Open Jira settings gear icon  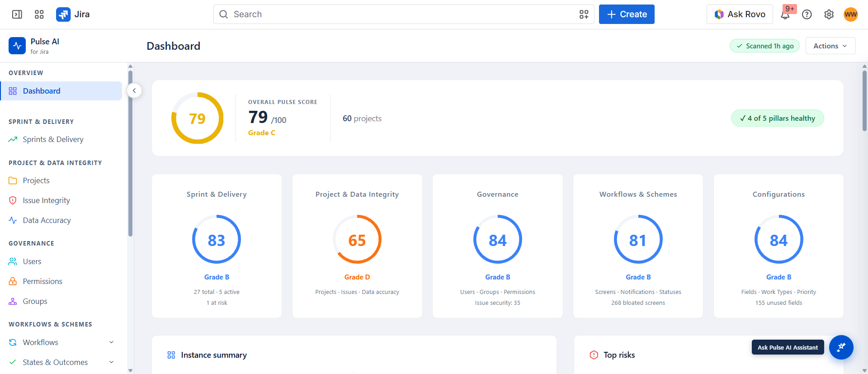tap(829, 14)
